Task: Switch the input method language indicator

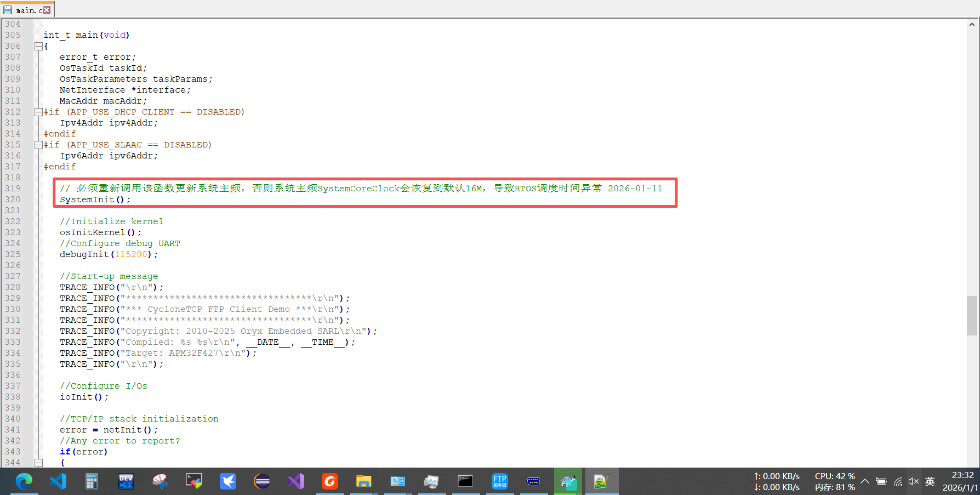Action: click(930, 481)
